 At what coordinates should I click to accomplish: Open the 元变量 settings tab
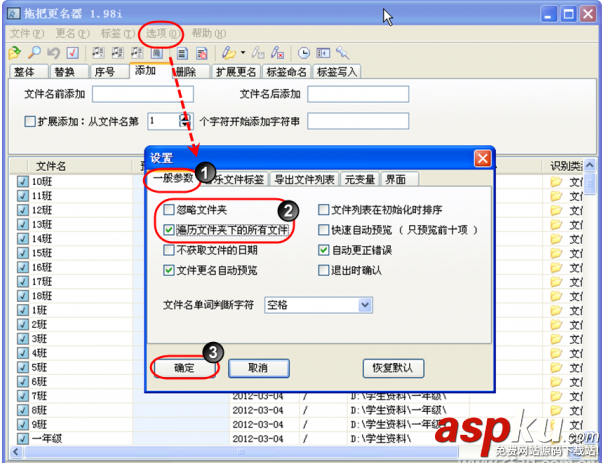coord(360,179)
